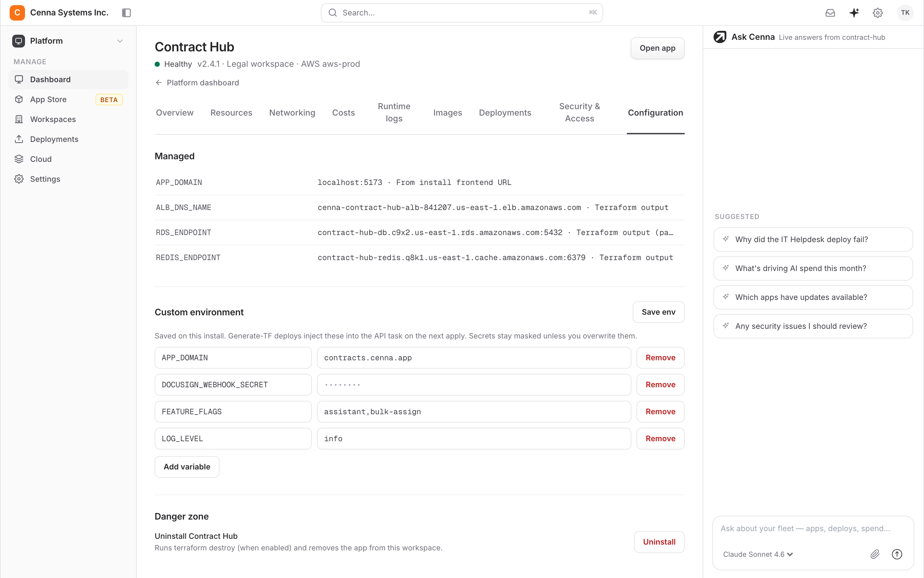Click the Ask about your fleet input
The width and height of the screenshot is (924, 578).
(813, 529)
